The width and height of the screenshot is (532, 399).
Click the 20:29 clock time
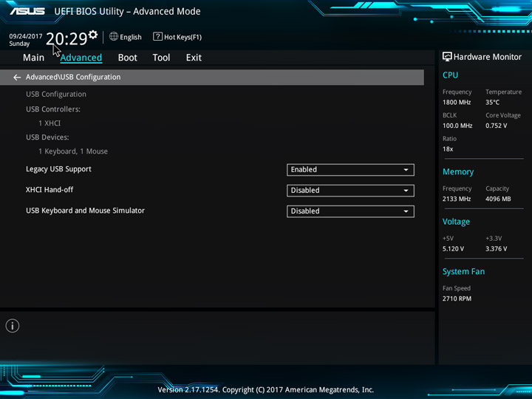pos(66,38)
